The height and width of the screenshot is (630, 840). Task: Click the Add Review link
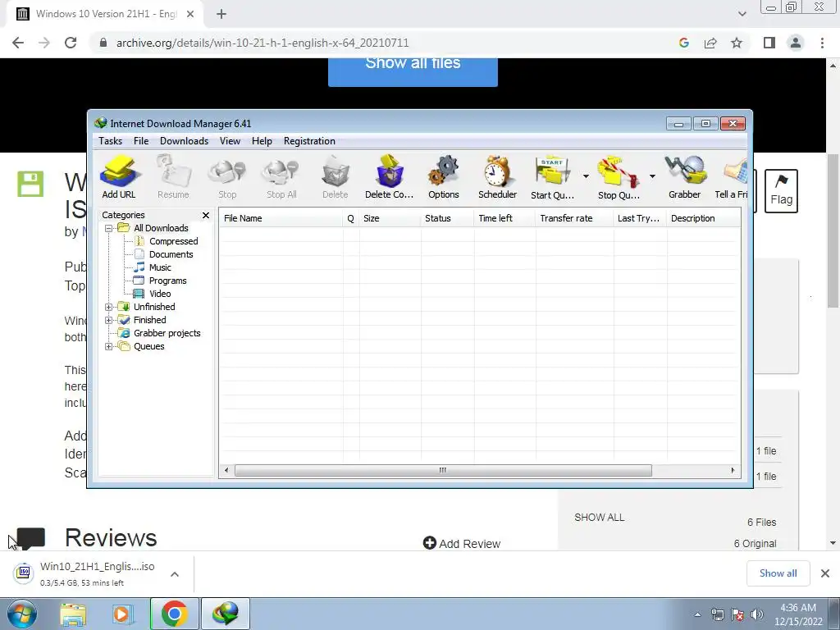[462, 544]
